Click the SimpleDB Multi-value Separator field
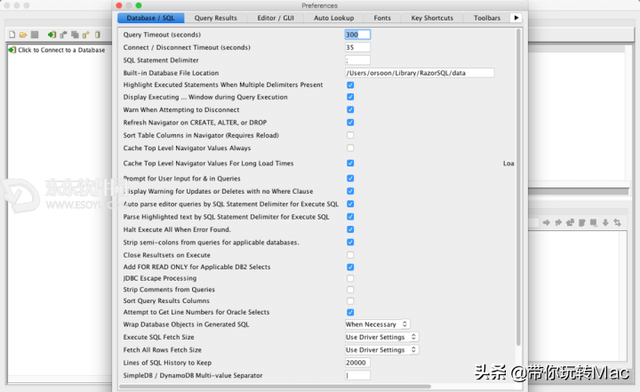The image size is (640, 392). 358,375
